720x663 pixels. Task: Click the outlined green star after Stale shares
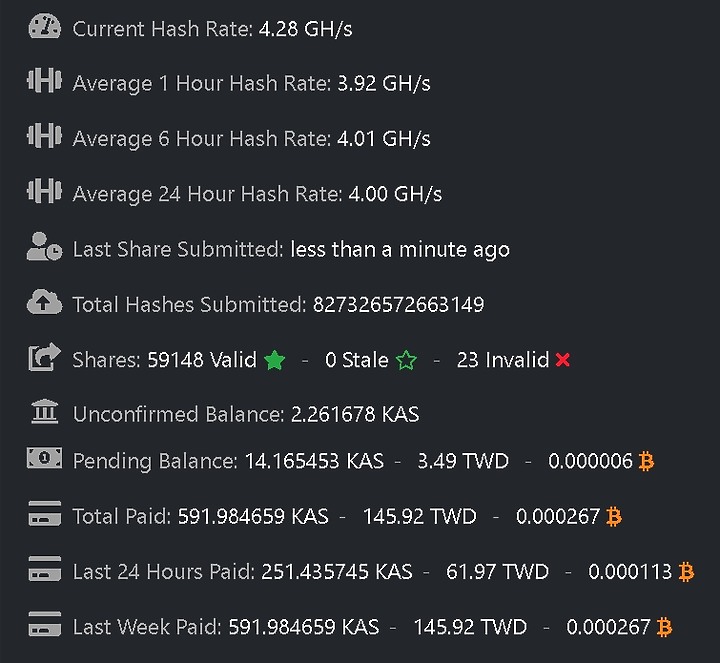click(x=406, y=360)
